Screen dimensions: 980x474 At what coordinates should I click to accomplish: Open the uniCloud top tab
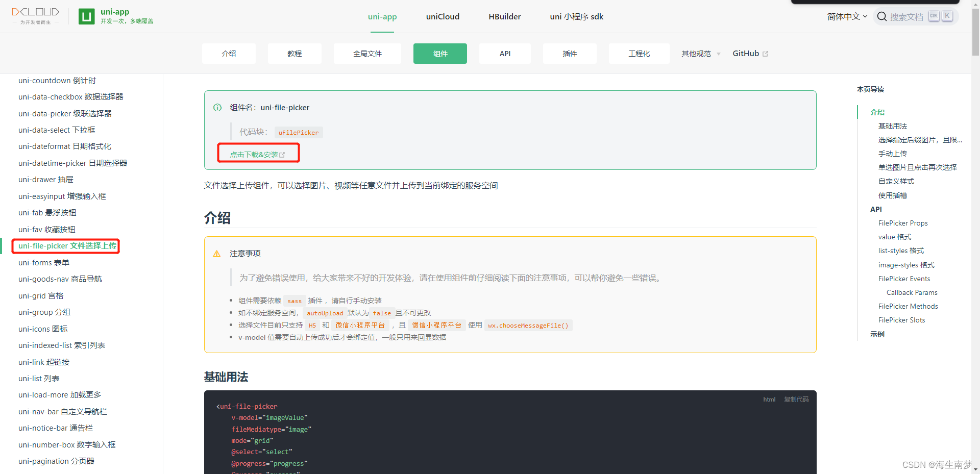point(443,17)
